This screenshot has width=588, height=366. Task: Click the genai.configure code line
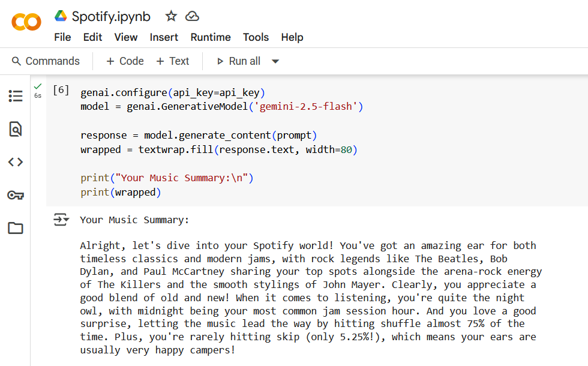(x=173, y=92)
